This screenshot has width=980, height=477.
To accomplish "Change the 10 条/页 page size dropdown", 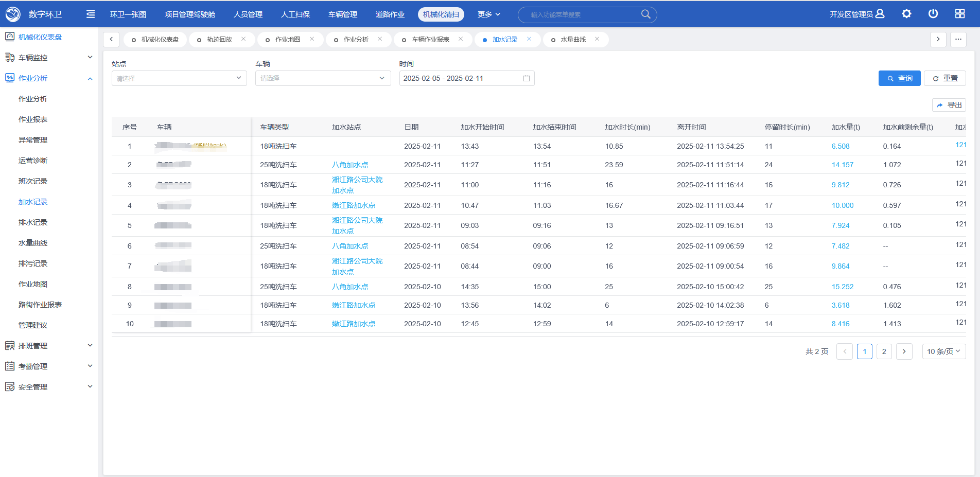I will (943, 351).
